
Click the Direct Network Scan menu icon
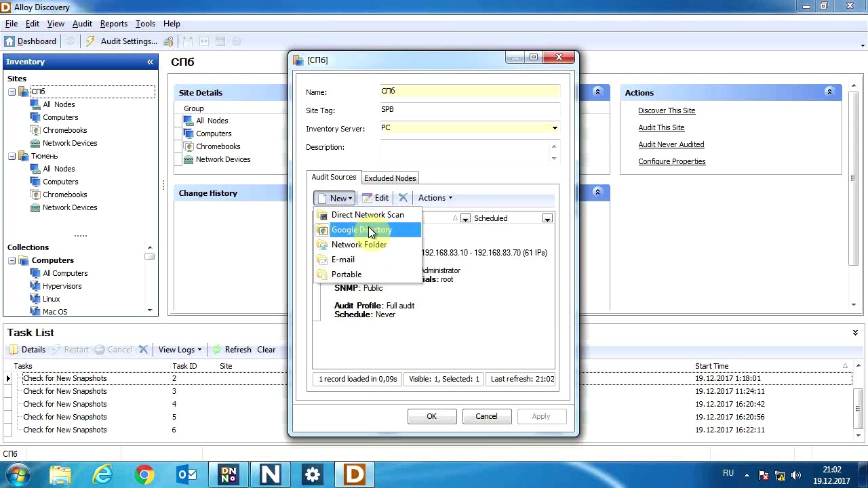pyautogui.click(x=322, y=215)
